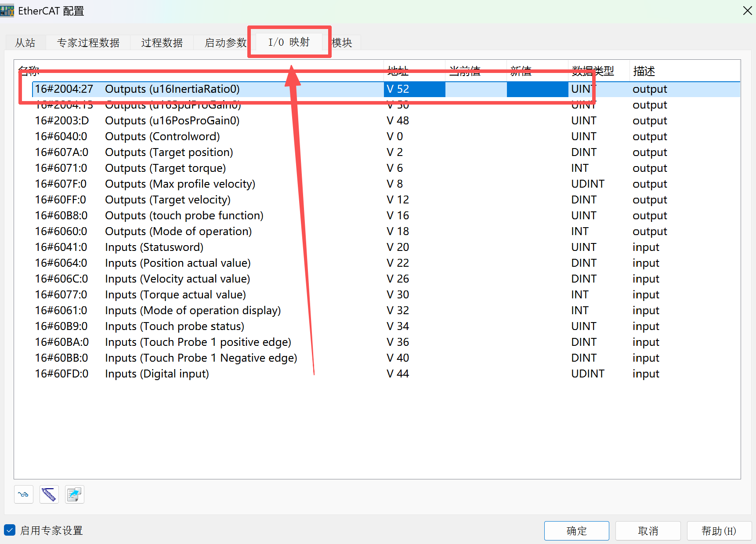Open the 专家过程数据 tab
This screenshot has height=544, width=756.
(88, 43)
